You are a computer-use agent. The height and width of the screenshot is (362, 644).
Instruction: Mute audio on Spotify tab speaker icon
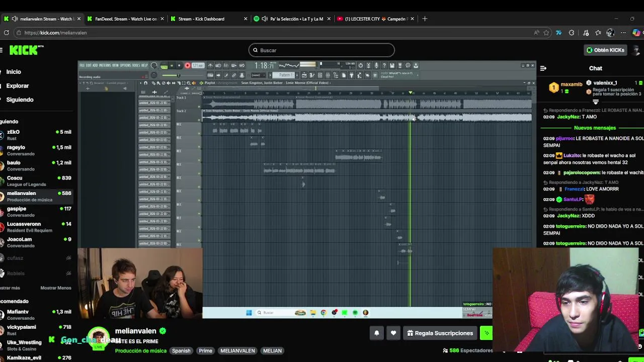pyautogui.click(x=264, y=19)
